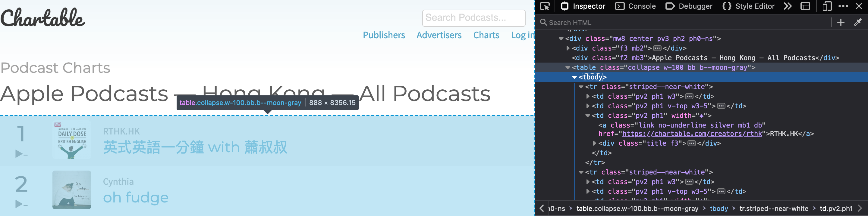Select the table.collapse breadcrumb
The image size is (868, 216).
(637, 208)
